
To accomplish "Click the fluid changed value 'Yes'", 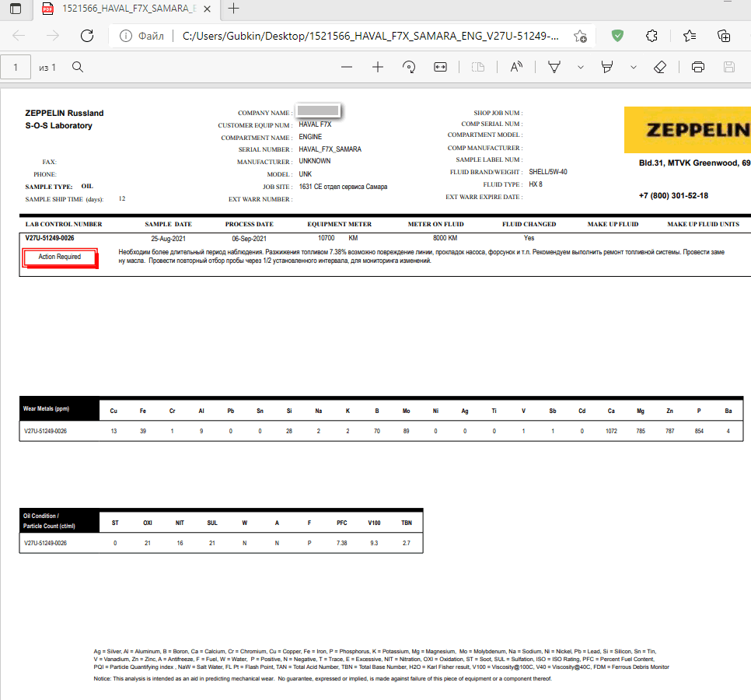I will 529,238.
